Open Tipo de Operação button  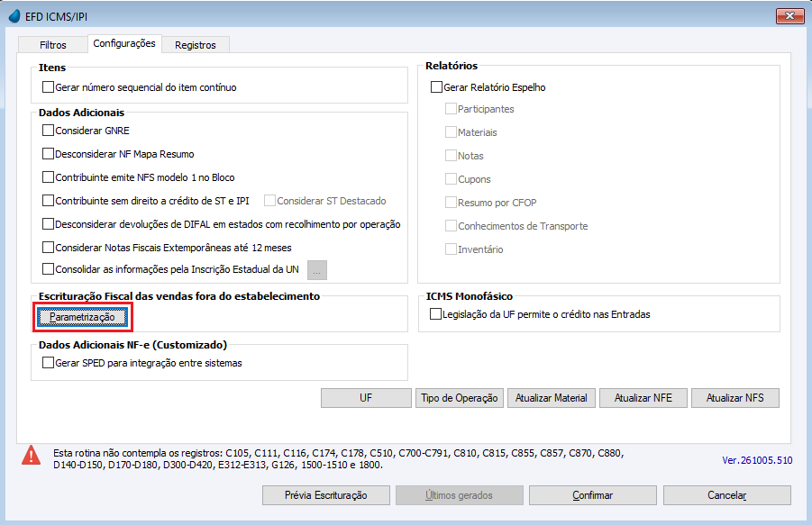[460, 398]
